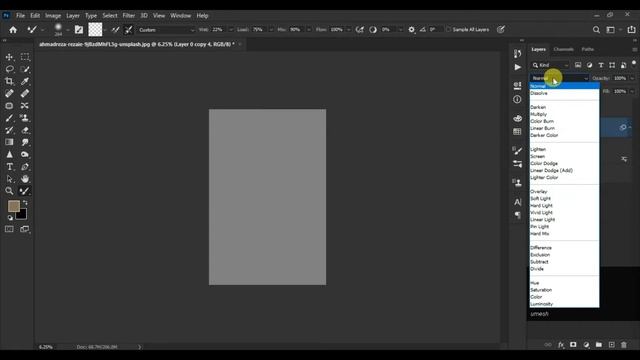Image resolution: width=640 pixels, height=360 pixels.
Task: Select the Eraser tool
Action: tap(25, 130)
